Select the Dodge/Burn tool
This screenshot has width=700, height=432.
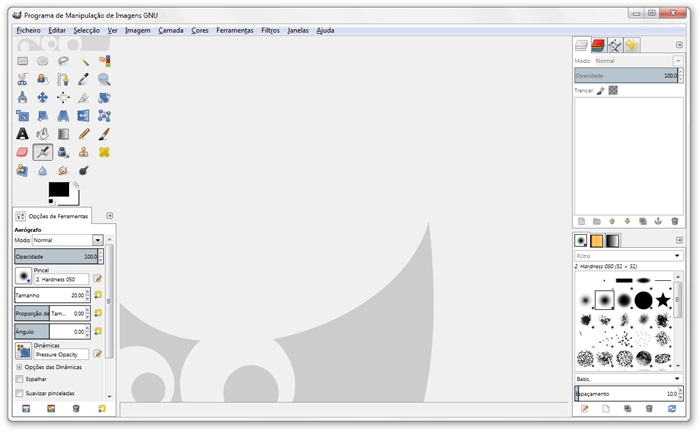click(83, 170)
